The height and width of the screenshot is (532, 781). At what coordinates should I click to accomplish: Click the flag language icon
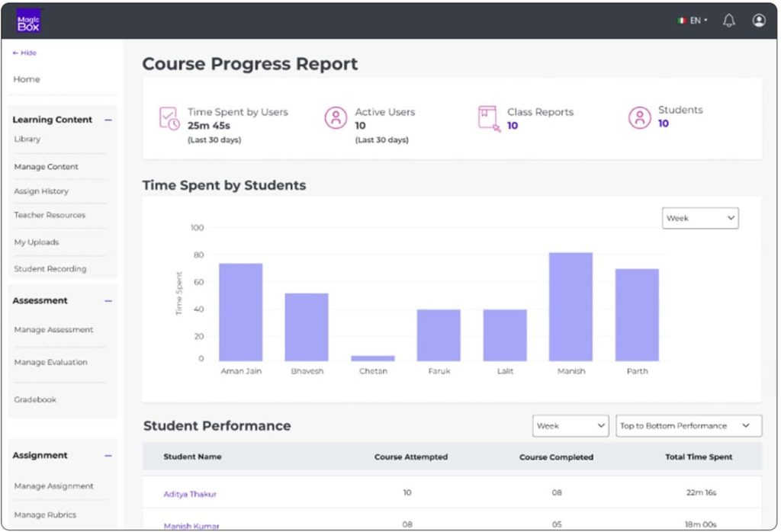point(681,21)
